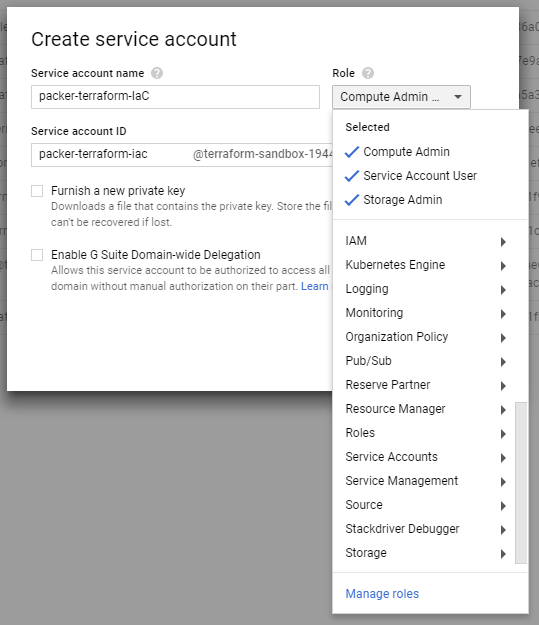The height and width of the screenshot is (625, 539).
Task: Edit the Service account ID field
Action: pyautogui.click(x=182, y=155)
